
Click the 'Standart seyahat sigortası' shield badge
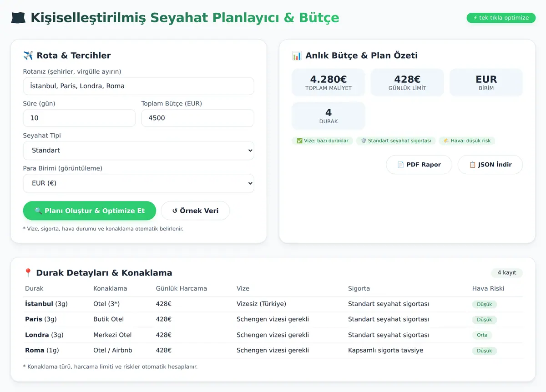point(396,141)
